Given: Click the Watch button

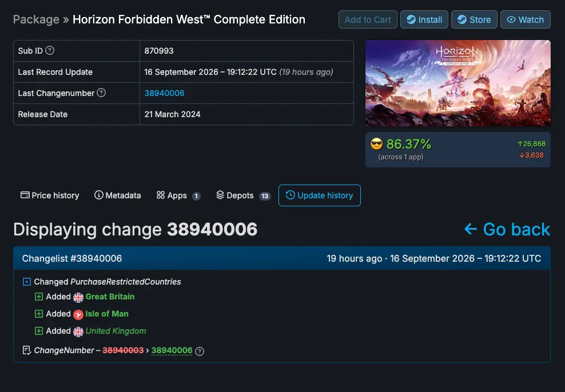Looking at the screenshot, I should click(526, 19).
